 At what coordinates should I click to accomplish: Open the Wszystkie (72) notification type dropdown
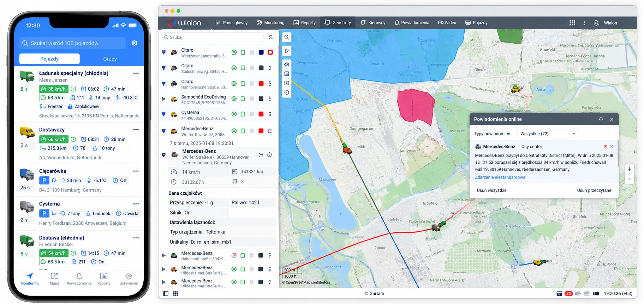click(548, 134)
